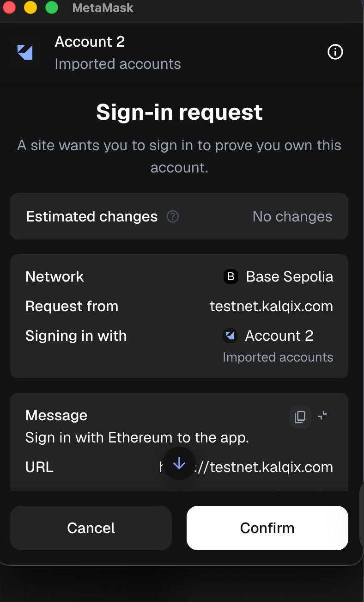Click the Base Sepolia network badge icon
This screenshot has width=364, height=602.
coord(231,276)
